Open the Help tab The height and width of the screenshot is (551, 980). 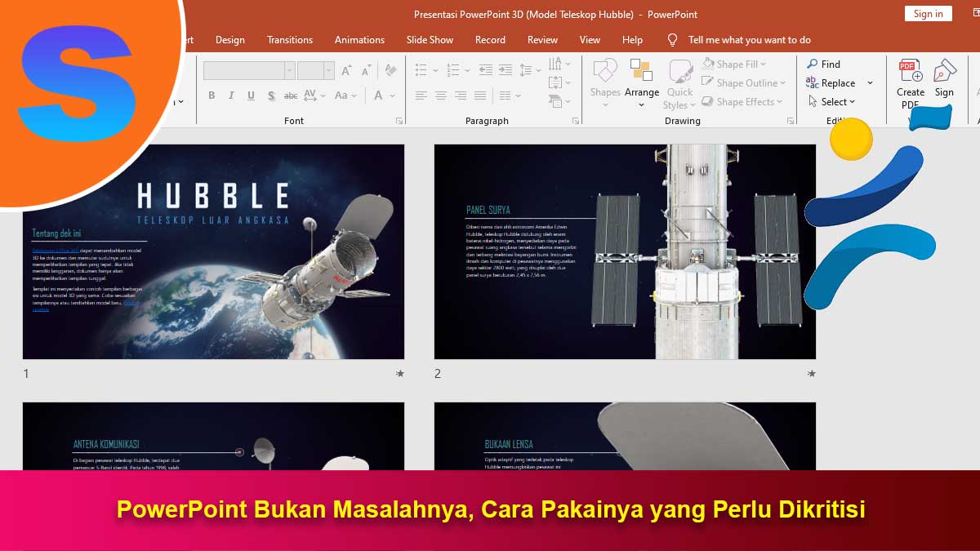click(632, 39)
